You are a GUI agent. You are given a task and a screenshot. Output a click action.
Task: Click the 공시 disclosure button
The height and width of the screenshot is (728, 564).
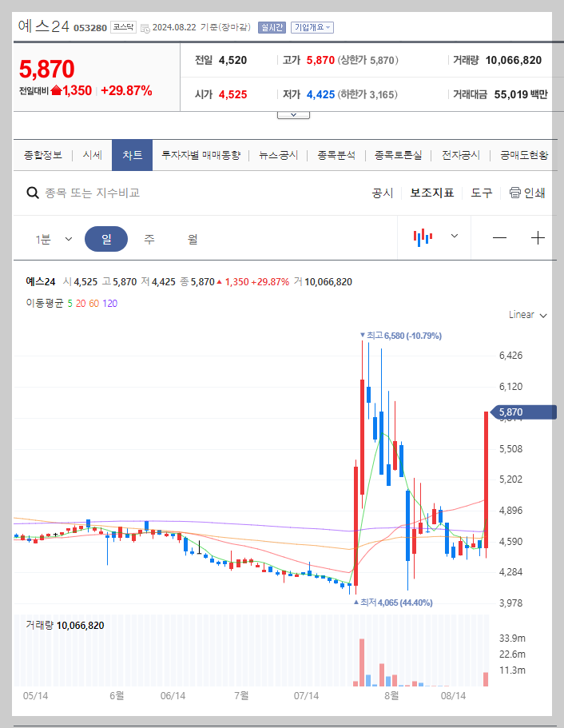coord(382,193)
